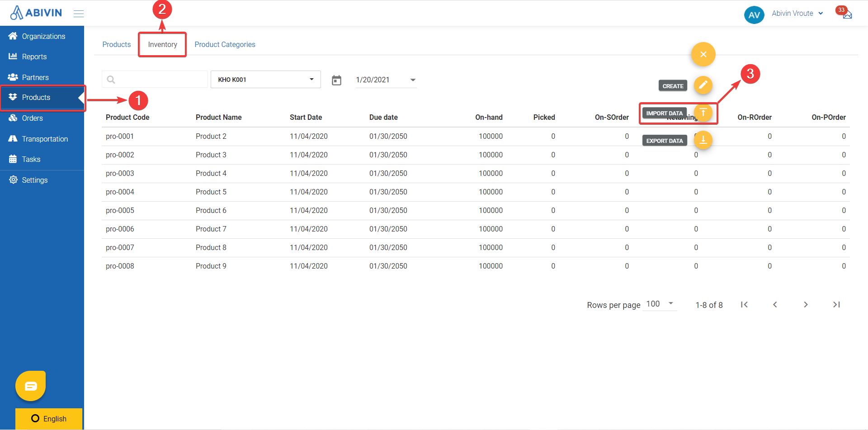Select product code pro-0006
The width and height of the screenshot is (868, 430).
120,229
